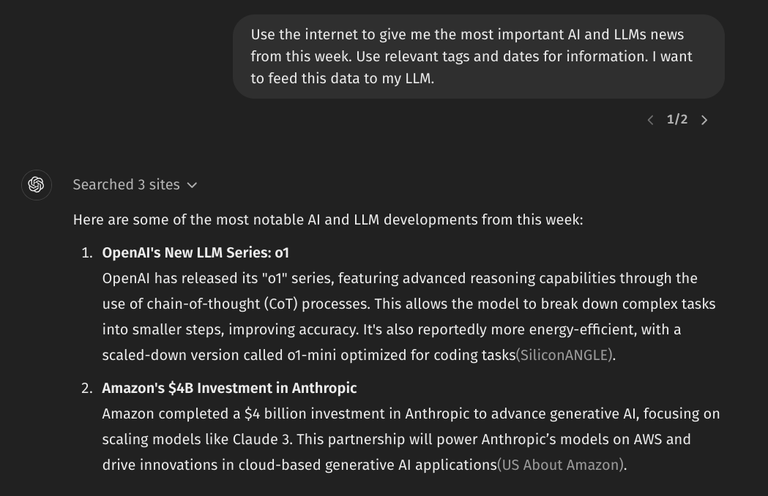Open the SiliconANGLE source citation

coord(564,355)
